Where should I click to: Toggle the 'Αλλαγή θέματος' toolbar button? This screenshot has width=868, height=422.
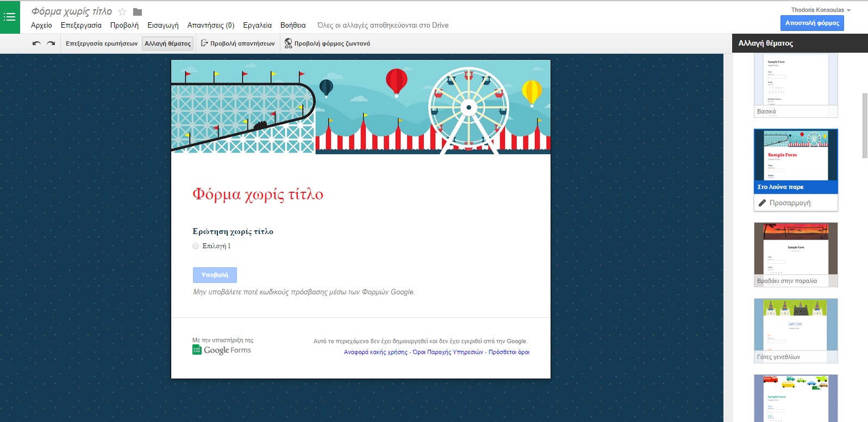click(x=167, y=43)
